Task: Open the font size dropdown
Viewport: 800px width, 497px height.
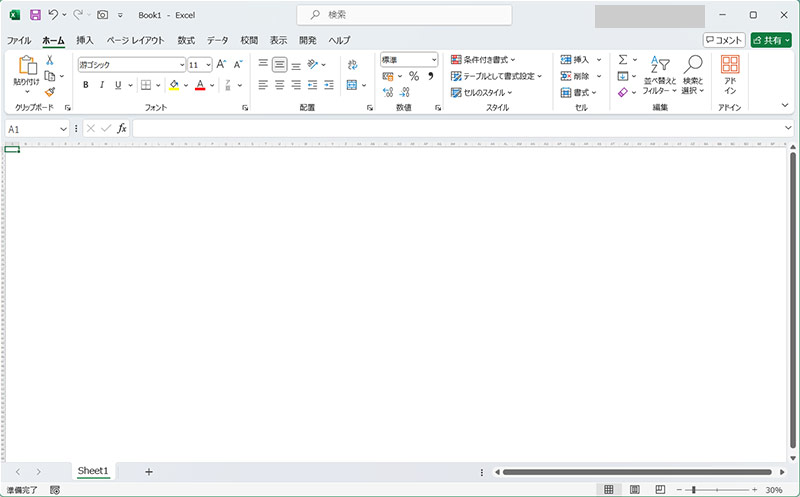Action: pos(208,65)
